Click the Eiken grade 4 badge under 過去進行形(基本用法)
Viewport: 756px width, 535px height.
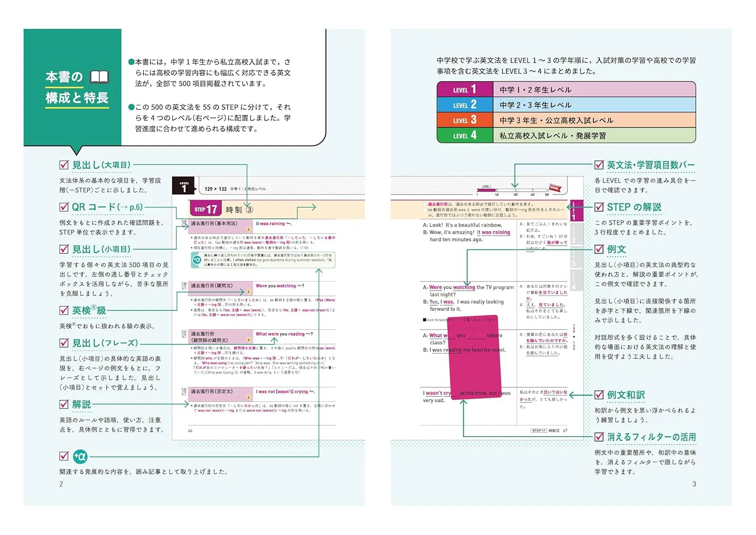tap(248, 229)
